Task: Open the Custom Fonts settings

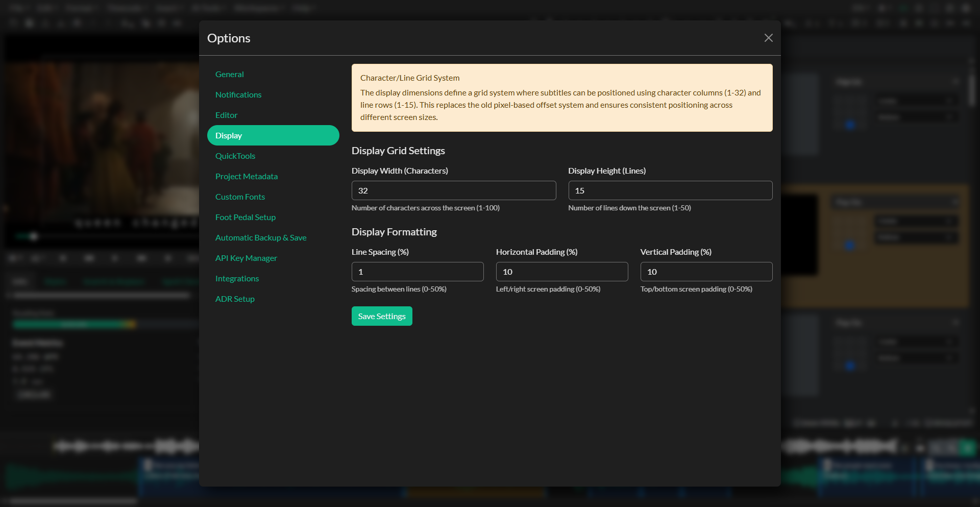Action: point(240,197)
